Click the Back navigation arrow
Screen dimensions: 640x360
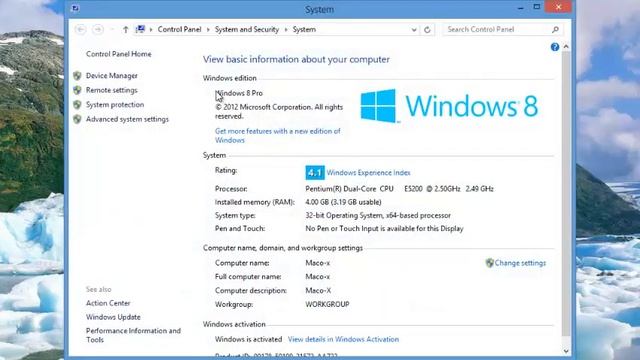point(81,29)
